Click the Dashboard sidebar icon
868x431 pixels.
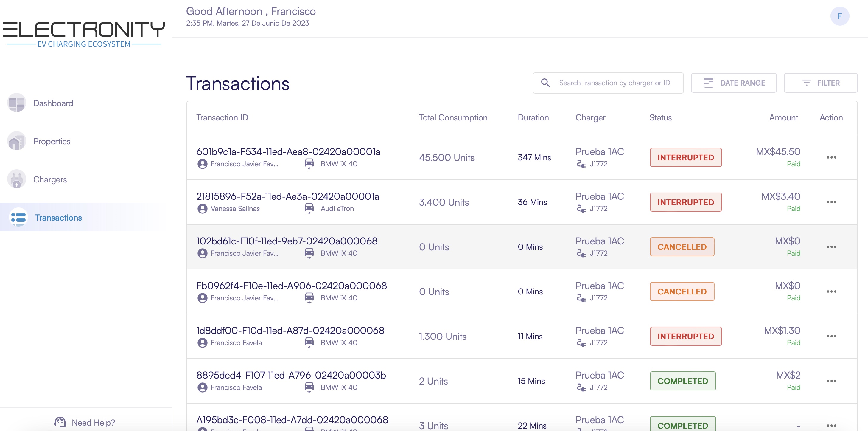click(x=16, y=103)
